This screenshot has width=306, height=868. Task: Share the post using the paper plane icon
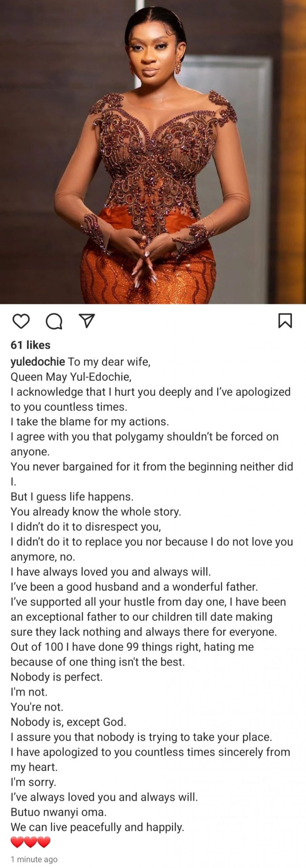[x=86, y=320]
